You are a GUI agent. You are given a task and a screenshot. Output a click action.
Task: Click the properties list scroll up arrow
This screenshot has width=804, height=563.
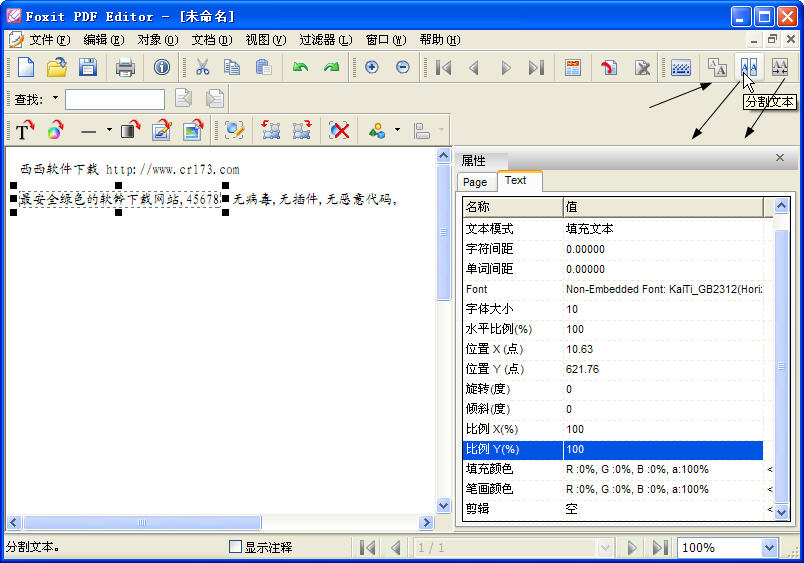coord(781,206)
